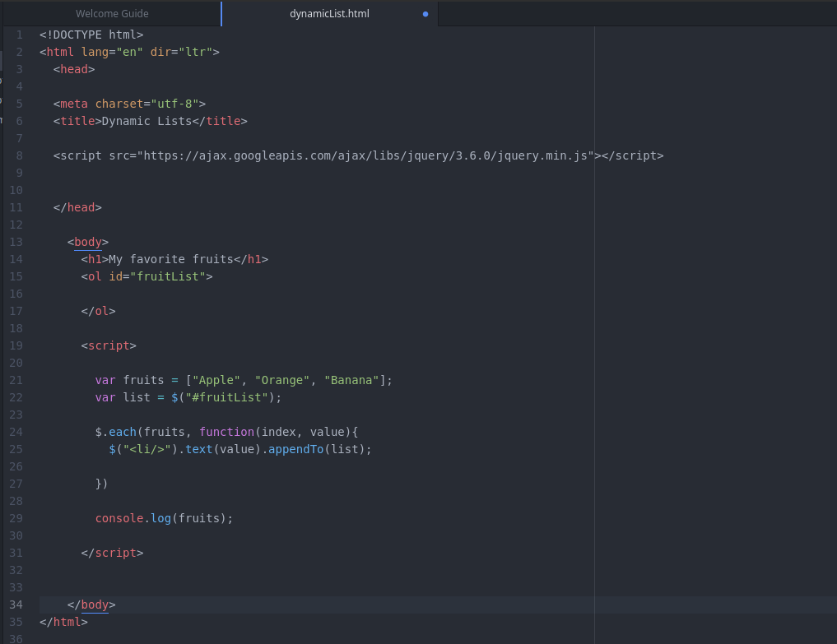Viewport: 837px width, 644px height.
Task: Click the "#fruitList" selector string
Action: click(227, 397)
